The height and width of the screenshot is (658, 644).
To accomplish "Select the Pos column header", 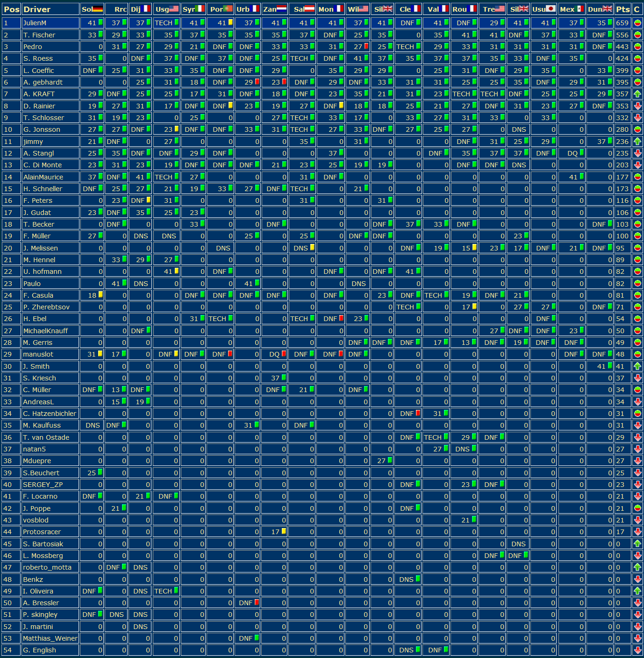I will pyautogui.click(x=11, y=9).
